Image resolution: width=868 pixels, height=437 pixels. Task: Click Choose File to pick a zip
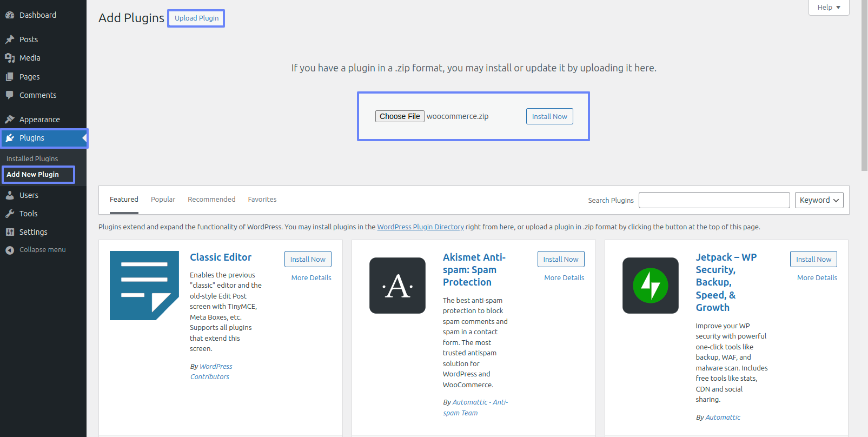pos(400,116)
